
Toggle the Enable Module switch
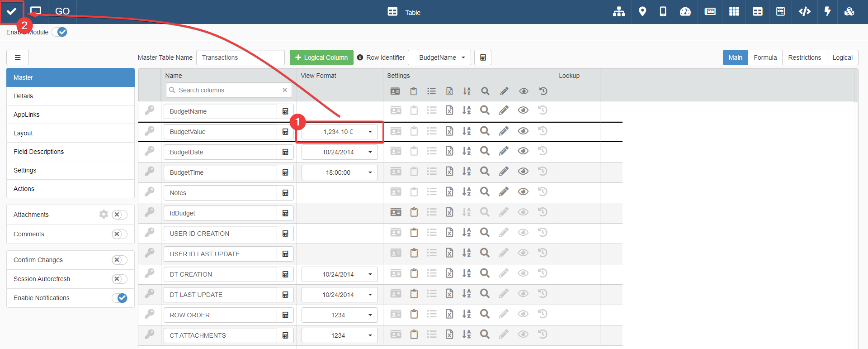[x=60, y=32]
